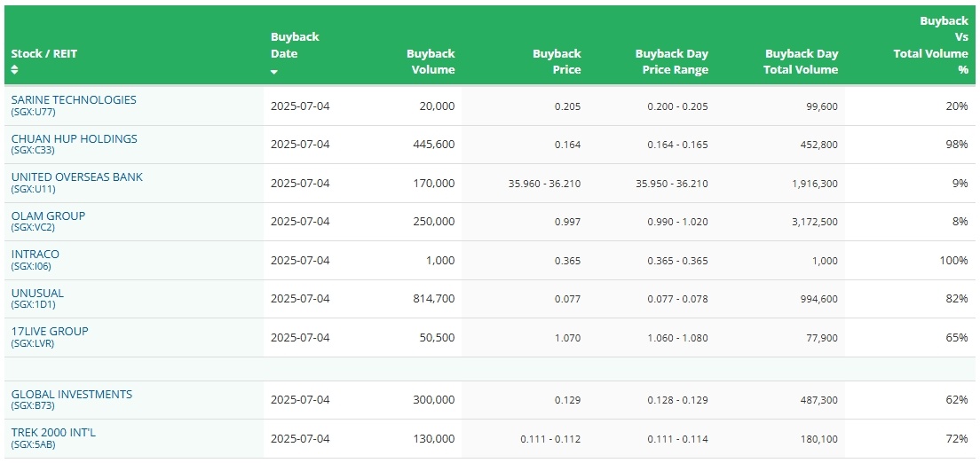Click the SGX:U77 ticker code
Viewport: 980px width, 463px height.
[33, 111]
